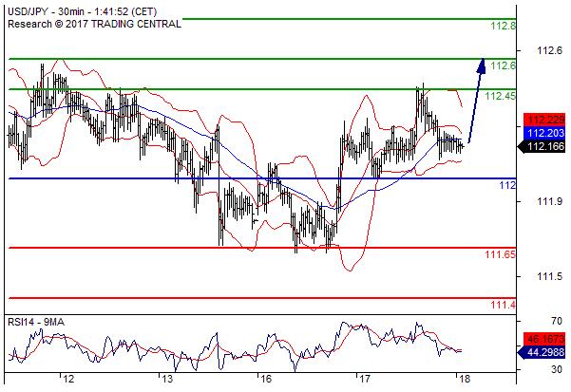Click date 16 on time axis
This screenshot has height=392, width=571.
[x=266, y=380]
